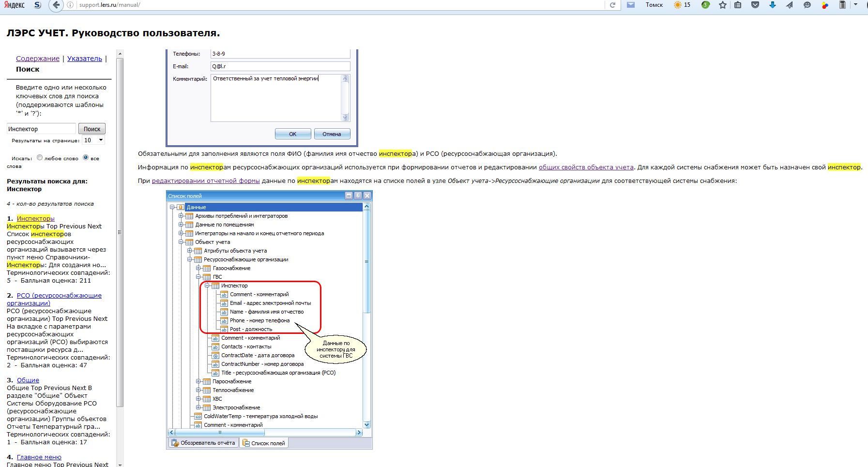Open search result link Общие

click(x=28, y=380)
